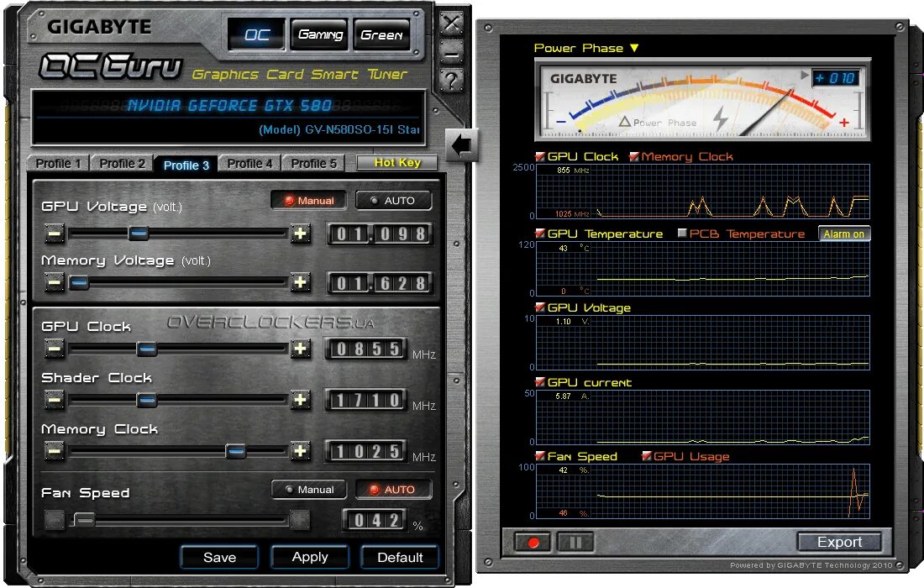Click the GPU Clock value field 0855

366,349
